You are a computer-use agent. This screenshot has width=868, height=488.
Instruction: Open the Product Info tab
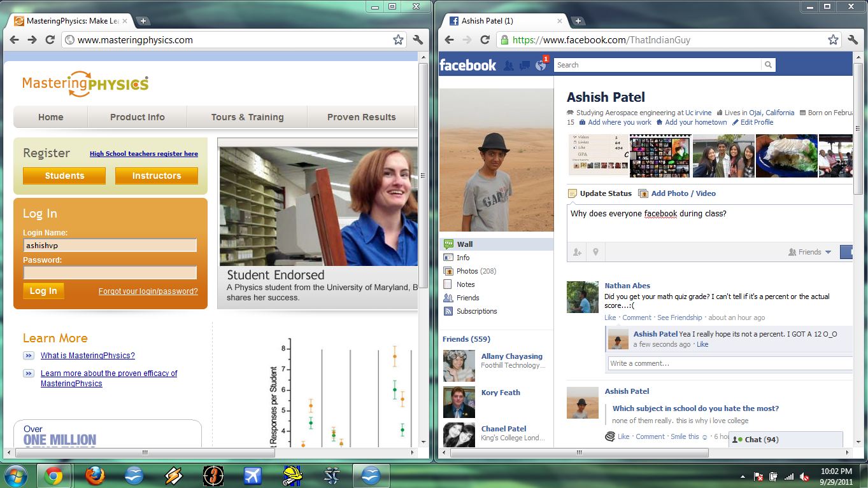(x=138, y=117)
